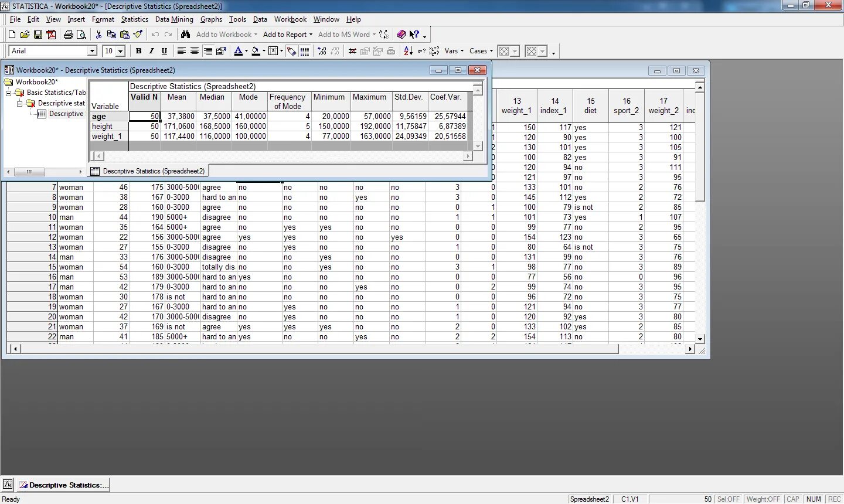Print the spreadsheet with printer icon

pos(69,35)
